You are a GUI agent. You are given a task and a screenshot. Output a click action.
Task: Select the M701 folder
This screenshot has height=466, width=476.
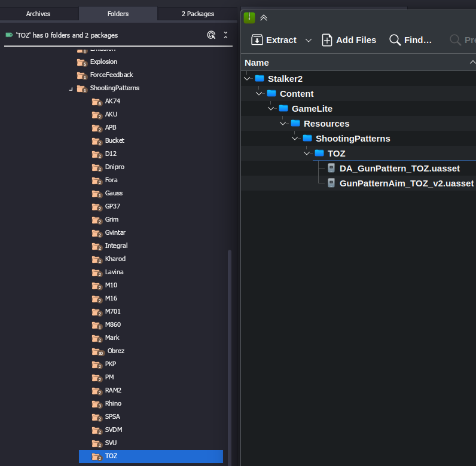(x=112, y=311)
